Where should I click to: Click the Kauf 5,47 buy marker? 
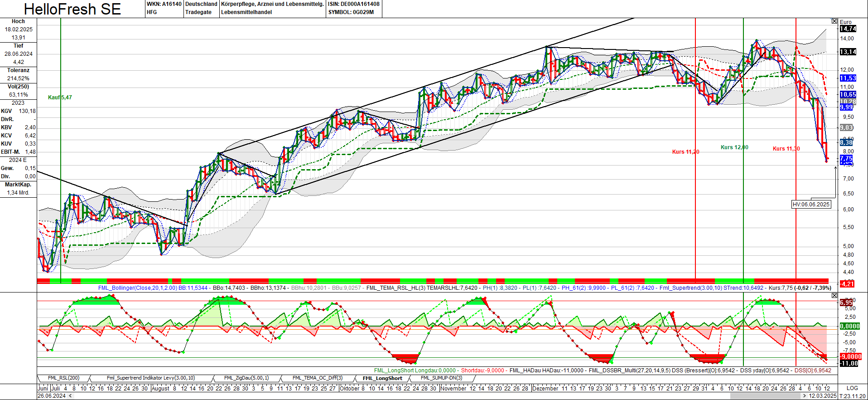(60, 98)
